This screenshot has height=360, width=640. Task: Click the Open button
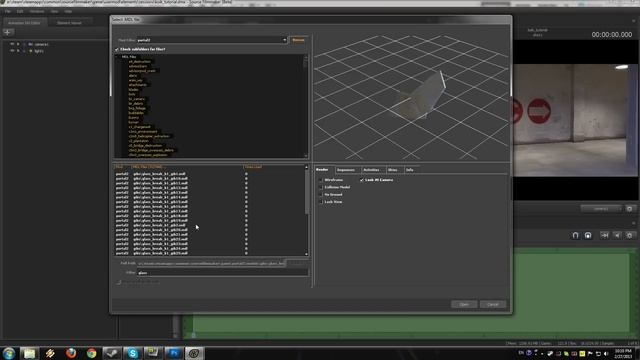(464, 304)
